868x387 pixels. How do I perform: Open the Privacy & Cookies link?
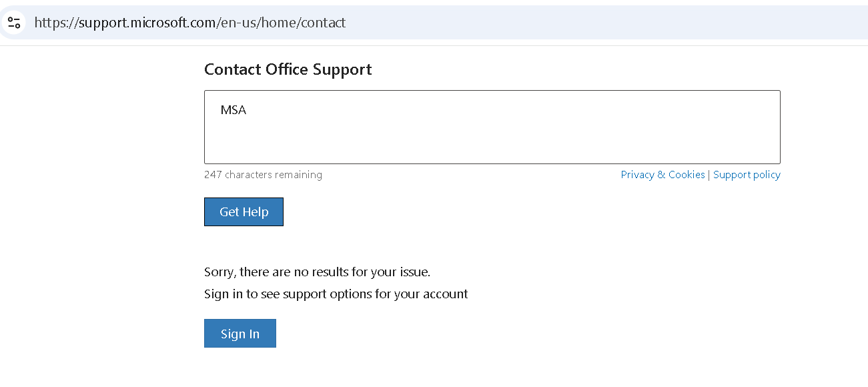[x=663, y=175]
